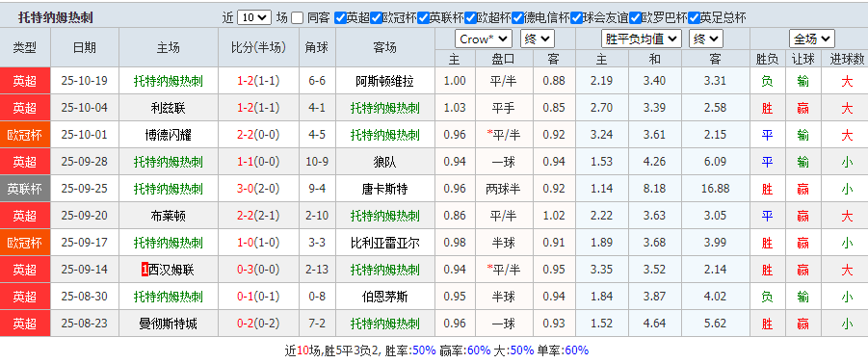Click the away odds 6.09 in 狼队 row
Screen dimensions: 868x363
pyautogui.click(x=715, y=162)
